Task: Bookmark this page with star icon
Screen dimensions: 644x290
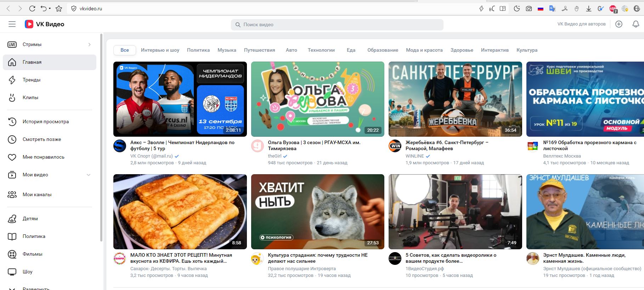Action: (x=59, y=8)
